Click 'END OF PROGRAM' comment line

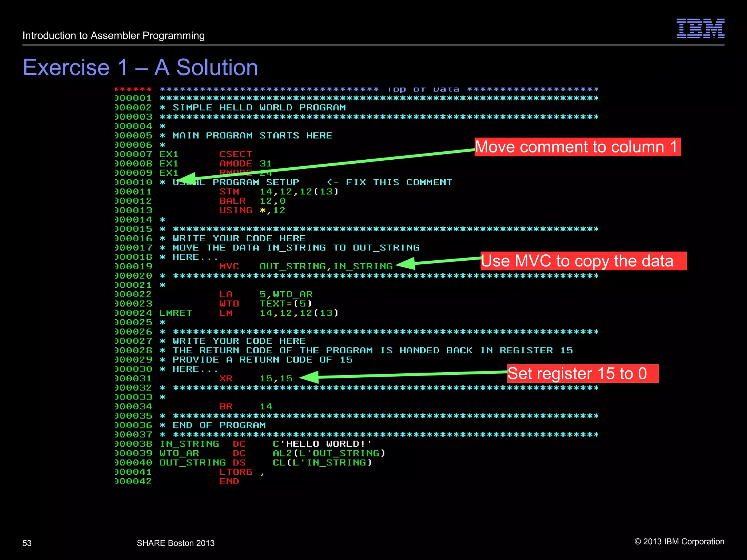[x=219, y=425]
